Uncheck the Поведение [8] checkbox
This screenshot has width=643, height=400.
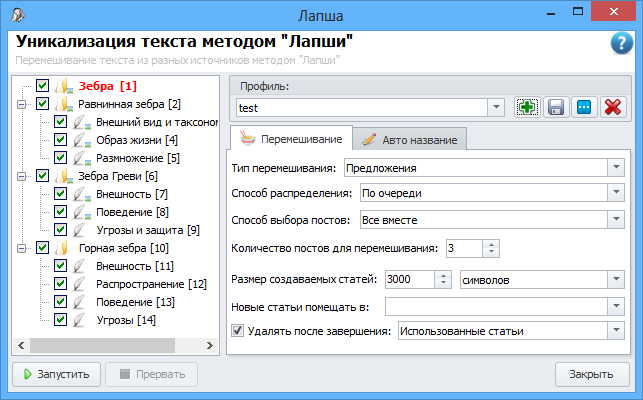click(61, 212)
